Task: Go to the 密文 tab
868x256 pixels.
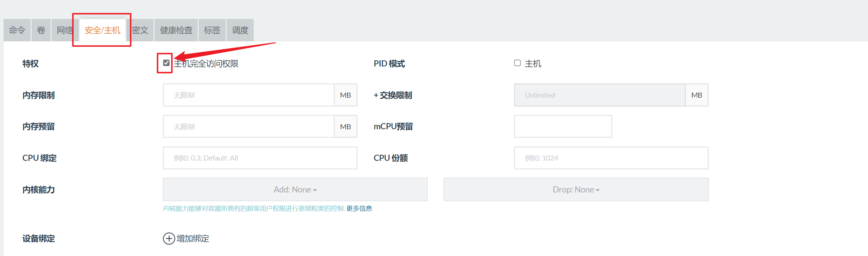Action: click(x=140, y=30)
